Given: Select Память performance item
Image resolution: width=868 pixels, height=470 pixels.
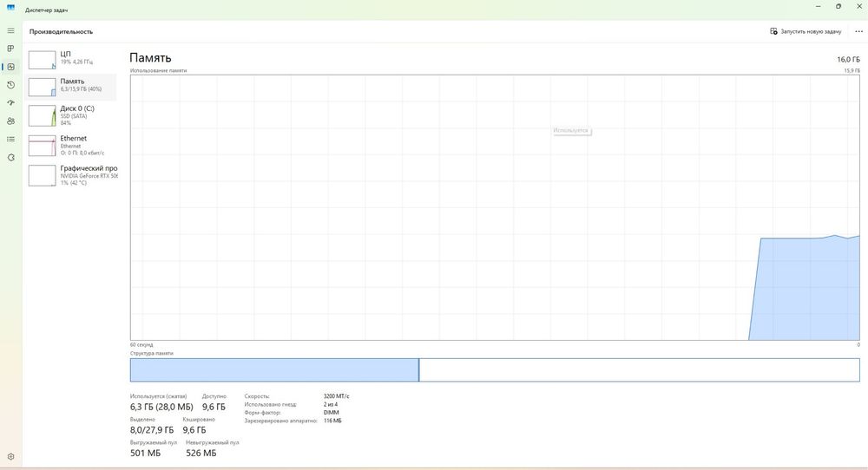Looking at the screenshot, I should 71,87.
